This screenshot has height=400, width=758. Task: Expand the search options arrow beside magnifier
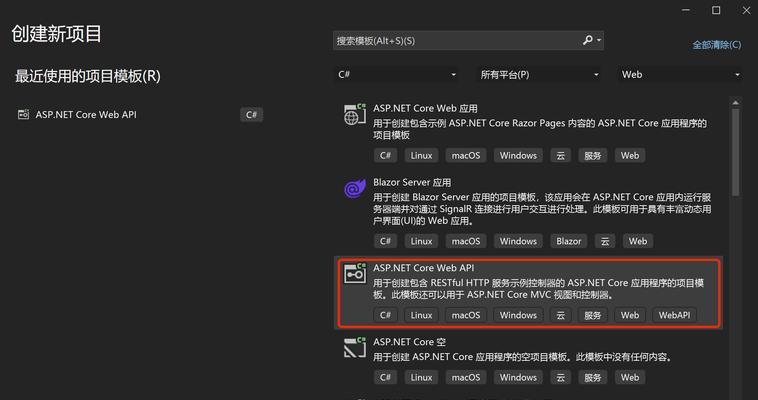pyautogui.click(x=599, y=41)
